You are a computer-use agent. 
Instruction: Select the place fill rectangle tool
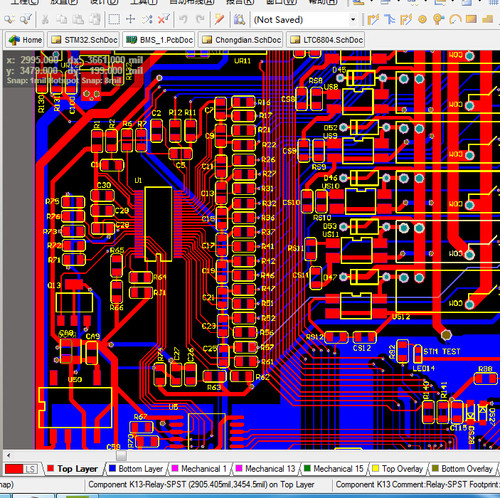point(471,19)
